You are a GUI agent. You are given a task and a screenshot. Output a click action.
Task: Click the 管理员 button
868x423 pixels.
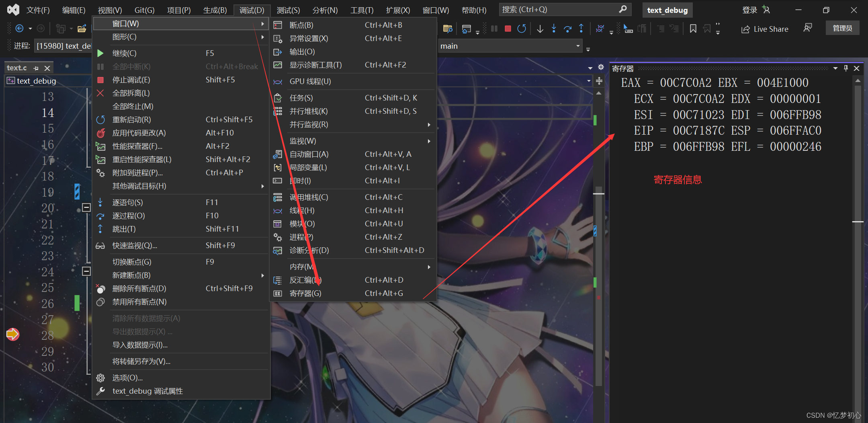(843, 28)
